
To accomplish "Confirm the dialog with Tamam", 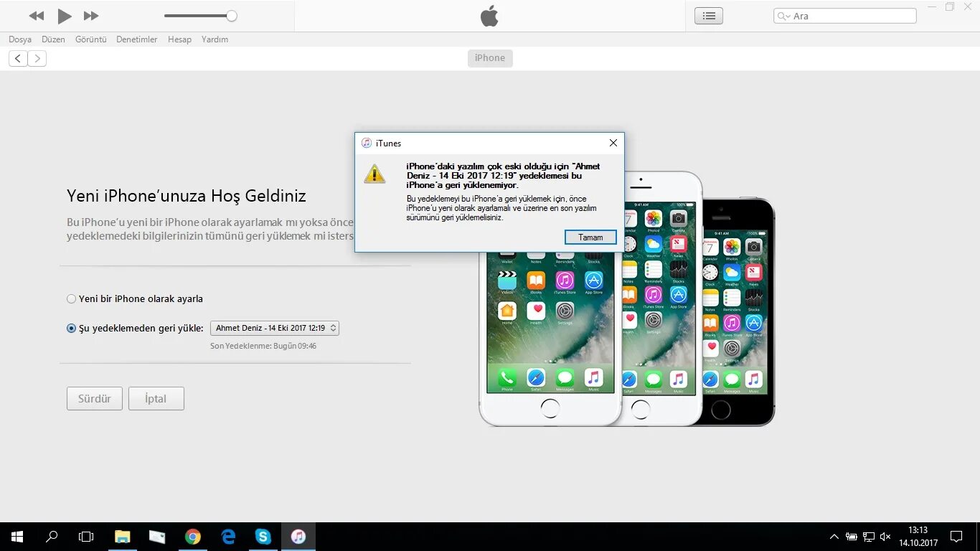I will [x=590, y=237].
